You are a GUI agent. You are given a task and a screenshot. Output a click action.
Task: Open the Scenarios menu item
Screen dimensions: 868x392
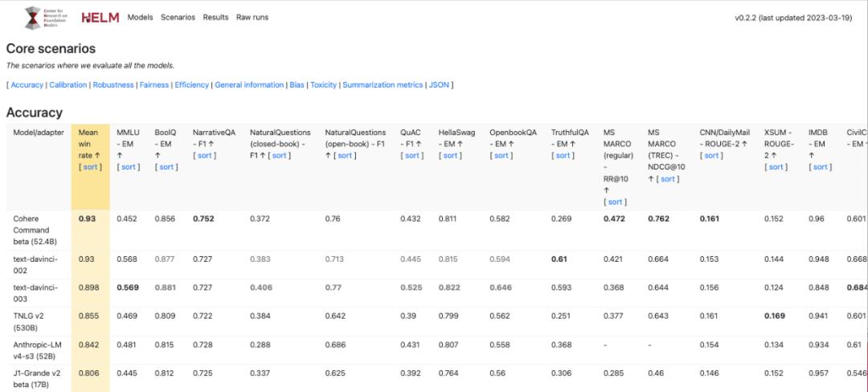[178, 18]
